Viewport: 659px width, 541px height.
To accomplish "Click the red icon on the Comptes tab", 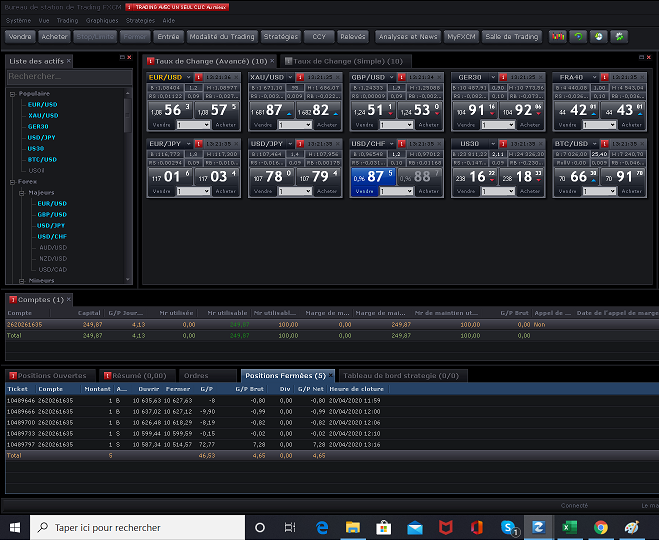I will click(x=13, y=299).
